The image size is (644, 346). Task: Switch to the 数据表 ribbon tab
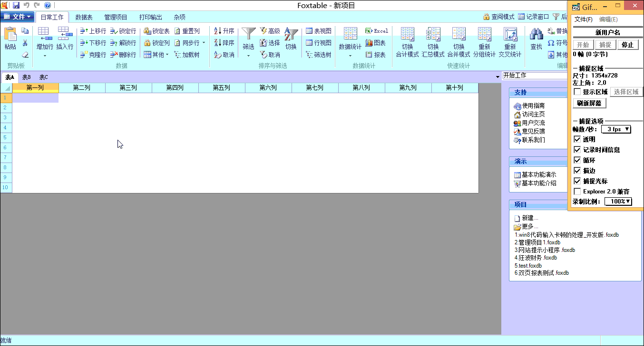[x=84, y=17]
